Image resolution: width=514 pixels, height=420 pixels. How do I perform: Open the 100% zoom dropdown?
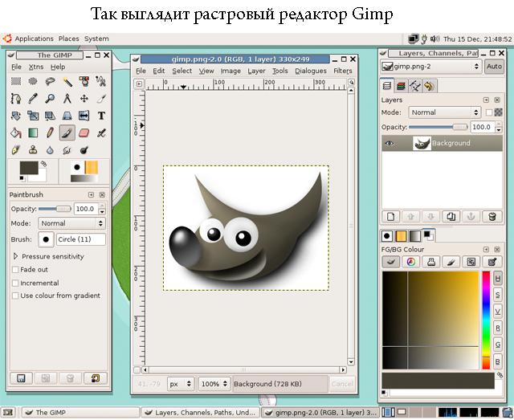(x=214, y=384)
